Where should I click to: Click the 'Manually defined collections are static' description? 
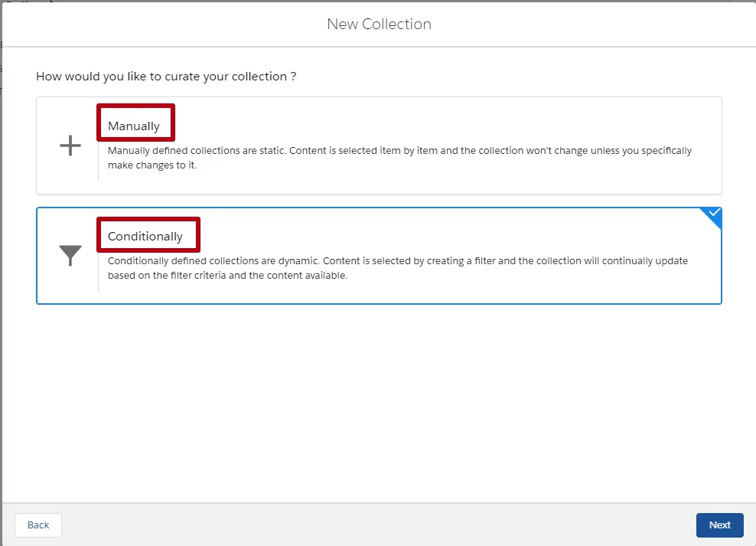[x=399, y=158]
